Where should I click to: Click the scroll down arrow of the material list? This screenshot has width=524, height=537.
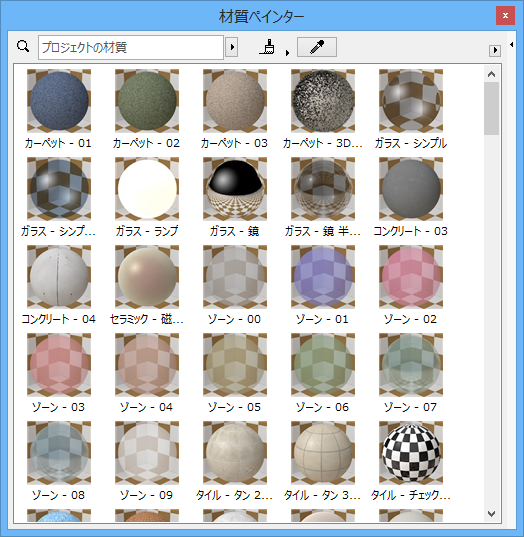tap(491, 513)
